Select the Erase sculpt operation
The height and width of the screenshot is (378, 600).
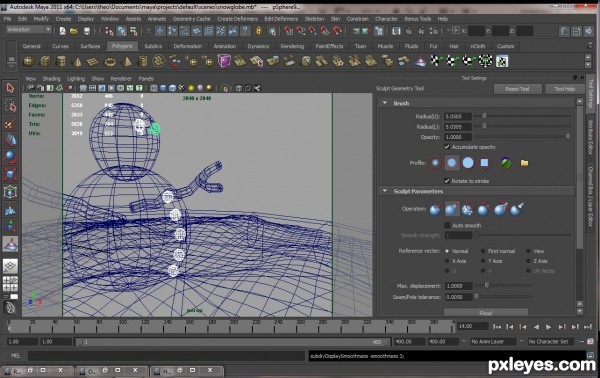517,210
